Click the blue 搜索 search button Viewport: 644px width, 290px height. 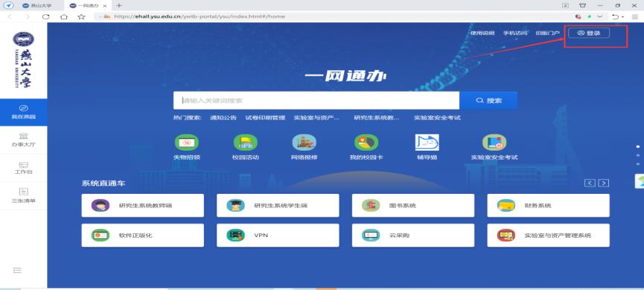coord(488,101)
